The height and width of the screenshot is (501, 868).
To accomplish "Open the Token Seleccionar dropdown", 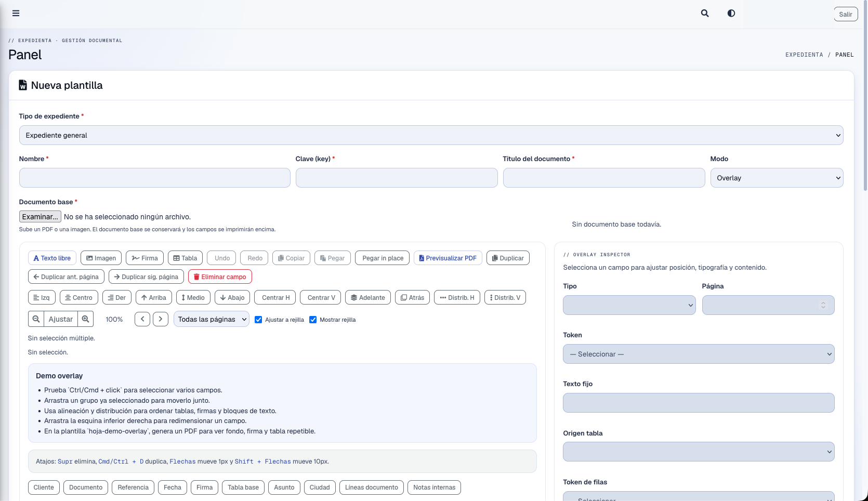I will [699, 354].
